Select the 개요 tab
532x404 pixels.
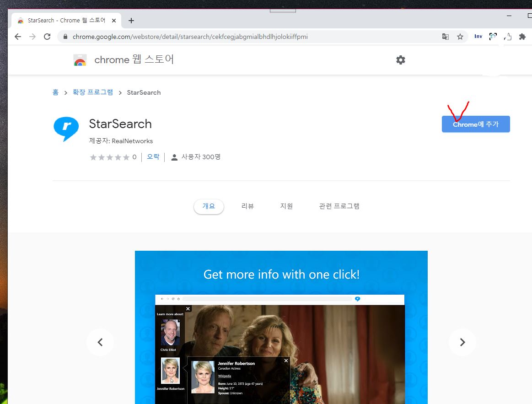coord(209,206)
